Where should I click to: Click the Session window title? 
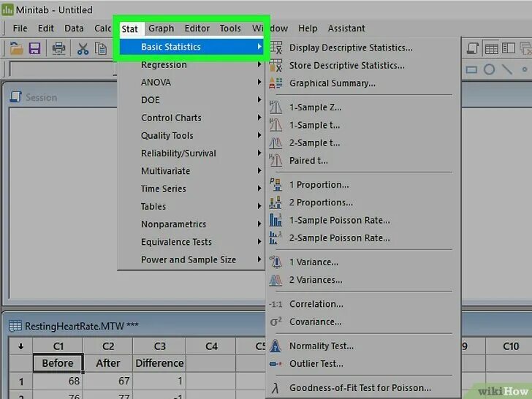[42, 97]
